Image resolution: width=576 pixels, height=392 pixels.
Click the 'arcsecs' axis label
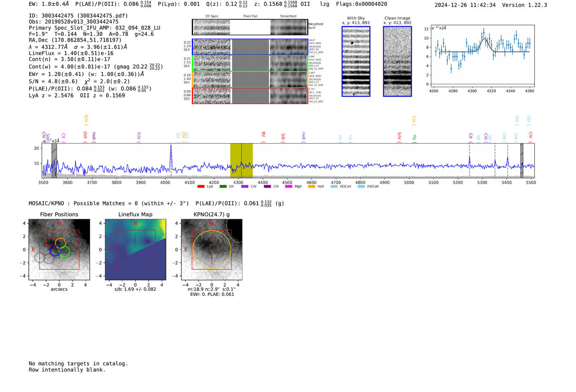(59, 289)
